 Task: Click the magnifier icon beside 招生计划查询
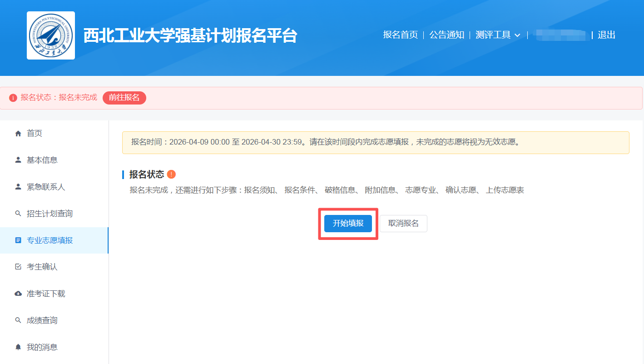coord(18,214)
